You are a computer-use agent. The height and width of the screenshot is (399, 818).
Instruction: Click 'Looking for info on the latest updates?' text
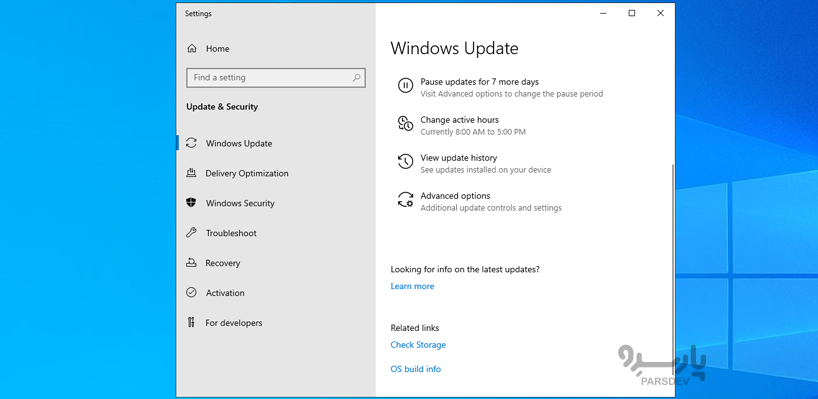(465, 270)
